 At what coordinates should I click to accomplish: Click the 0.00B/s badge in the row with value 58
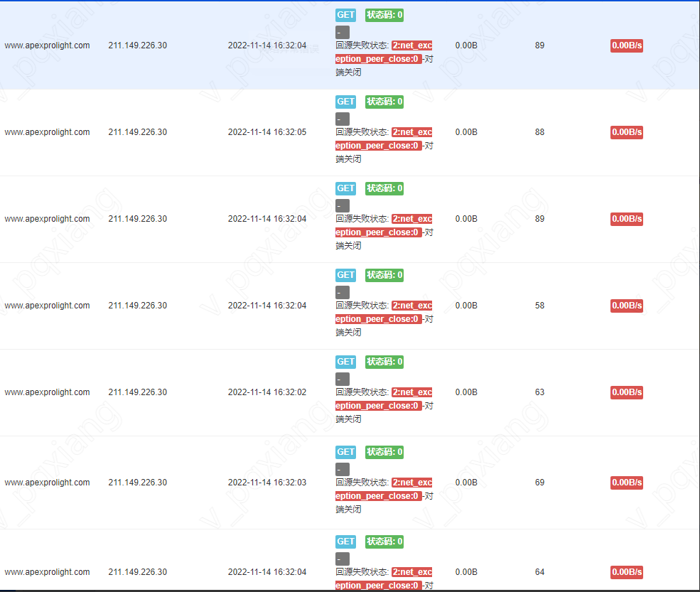tap(626, 306)
